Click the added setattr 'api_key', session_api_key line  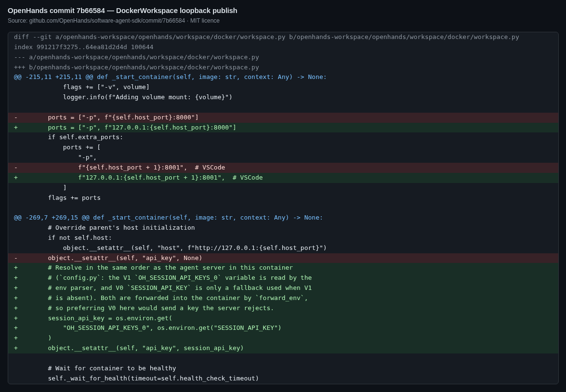283,348
